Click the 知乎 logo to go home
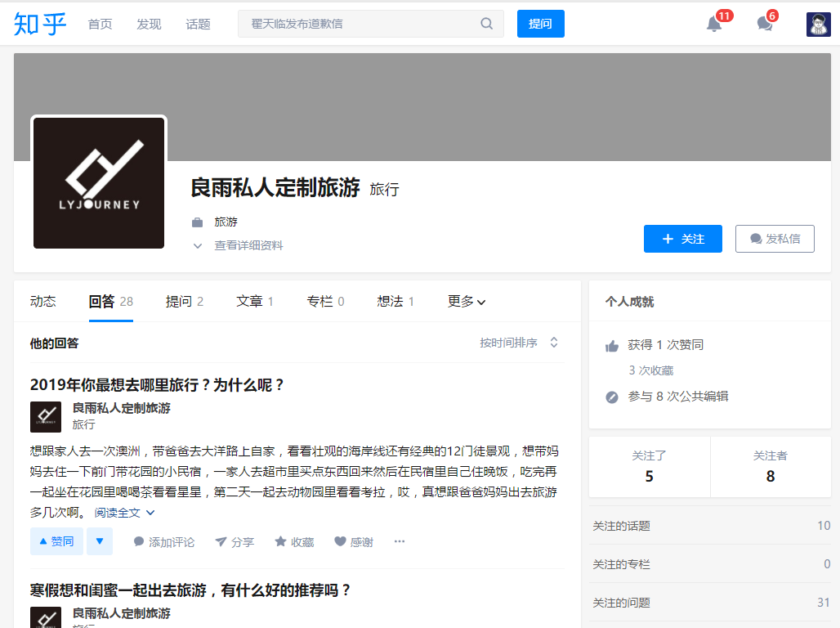This screenshot has height=628, width=840. [x=38, y=24]
